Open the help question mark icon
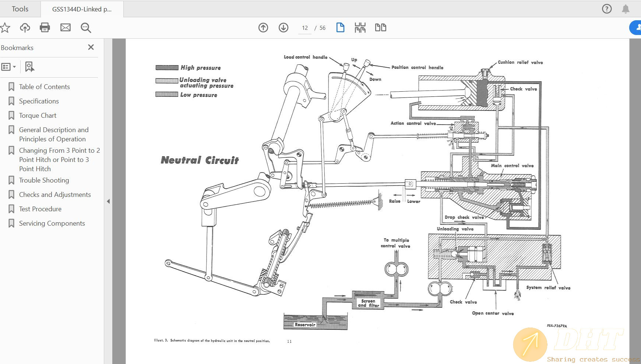Image resolution: width=641 pixels, height=364 pixels. [x=607, y=9]
